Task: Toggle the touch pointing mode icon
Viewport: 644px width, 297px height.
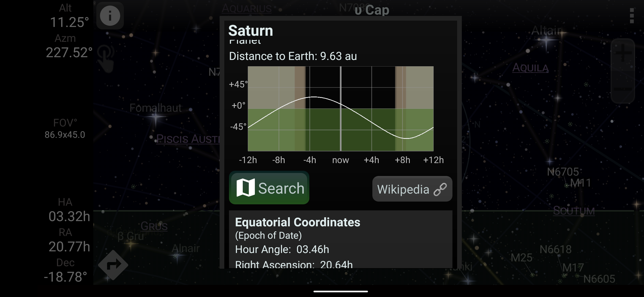Action: pyautogui.click(x=106, y=58)
